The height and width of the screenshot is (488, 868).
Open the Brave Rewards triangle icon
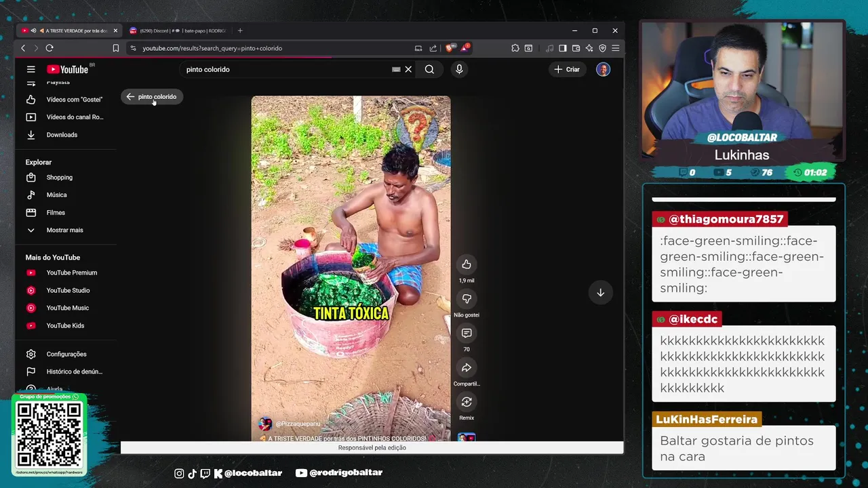click(x=465, y=48)
